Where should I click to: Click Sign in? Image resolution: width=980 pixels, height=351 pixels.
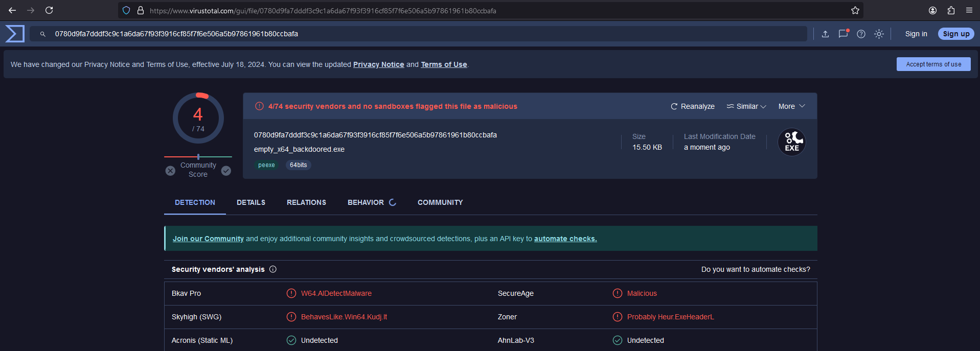(916, 34)
